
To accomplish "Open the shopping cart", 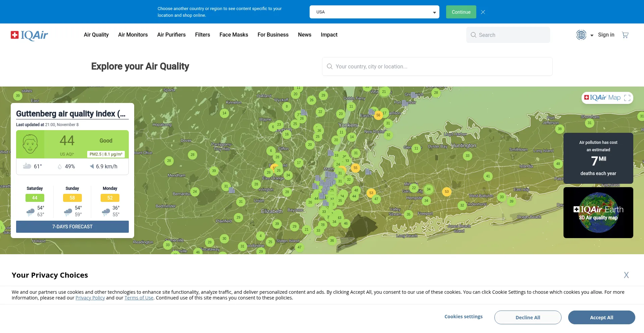I will [x=625, y=35].
